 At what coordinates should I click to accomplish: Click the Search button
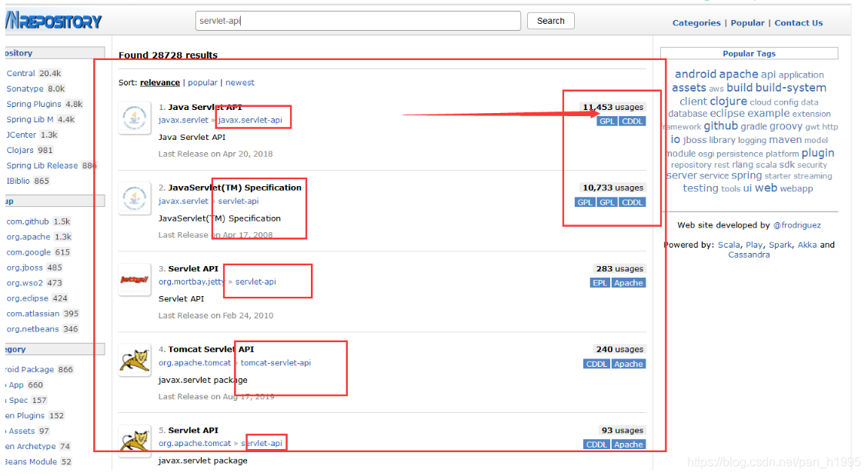coord(550,21)
